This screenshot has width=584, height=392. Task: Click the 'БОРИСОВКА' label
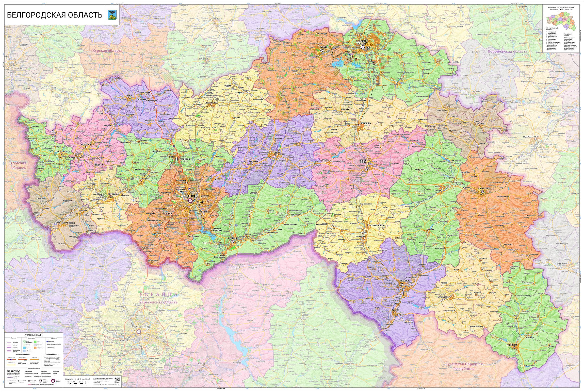point(113,194)
